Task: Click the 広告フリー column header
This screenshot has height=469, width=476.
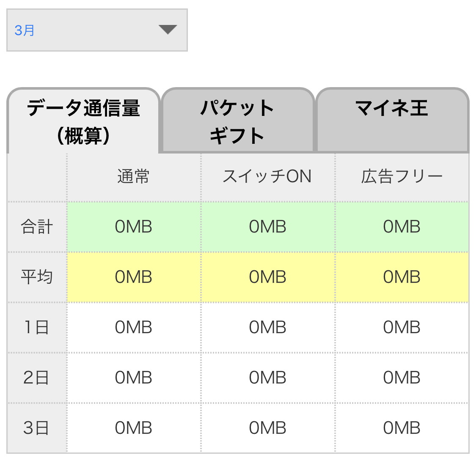Action: coord(402,177)
